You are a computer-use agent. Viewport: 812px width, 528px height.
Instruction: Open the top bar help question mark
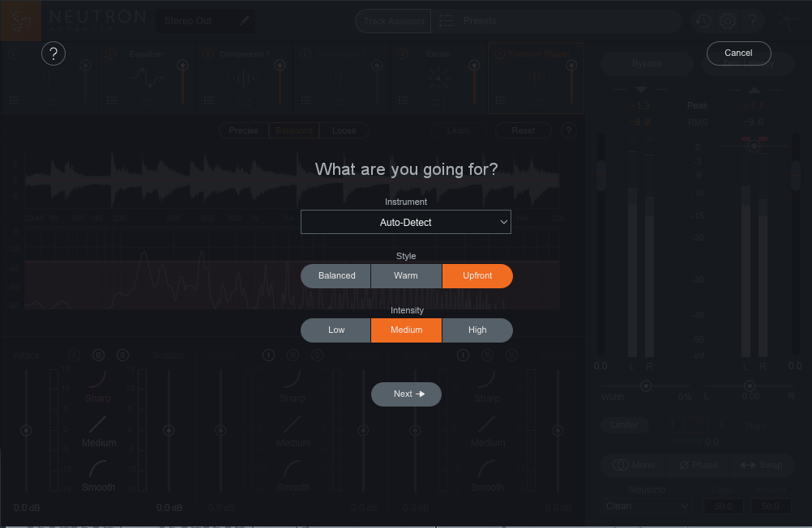(752, 21)
